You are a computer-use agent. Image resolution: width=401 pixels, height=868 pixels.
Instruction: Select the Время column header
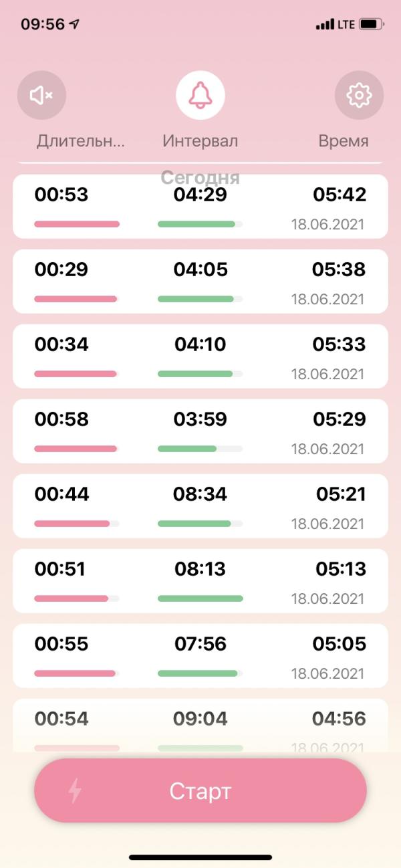click(x=344, y=141)
